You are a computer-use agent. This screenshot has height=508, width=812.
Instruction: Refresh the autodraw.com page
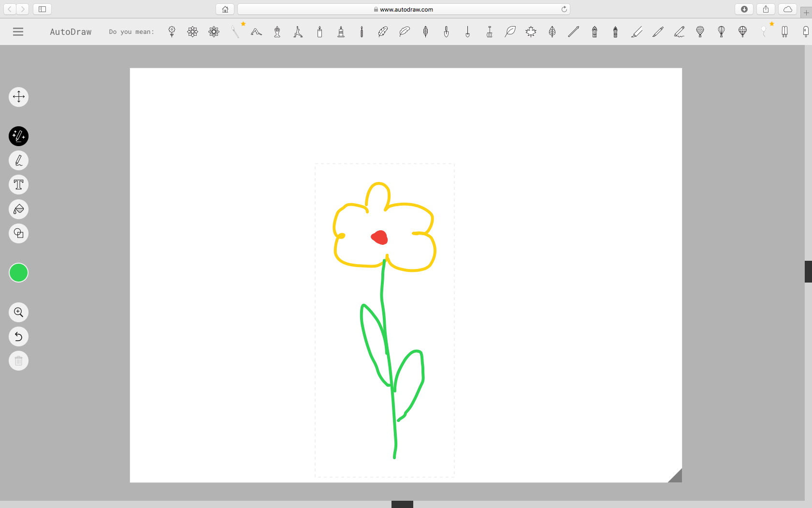tap(564, 9)
